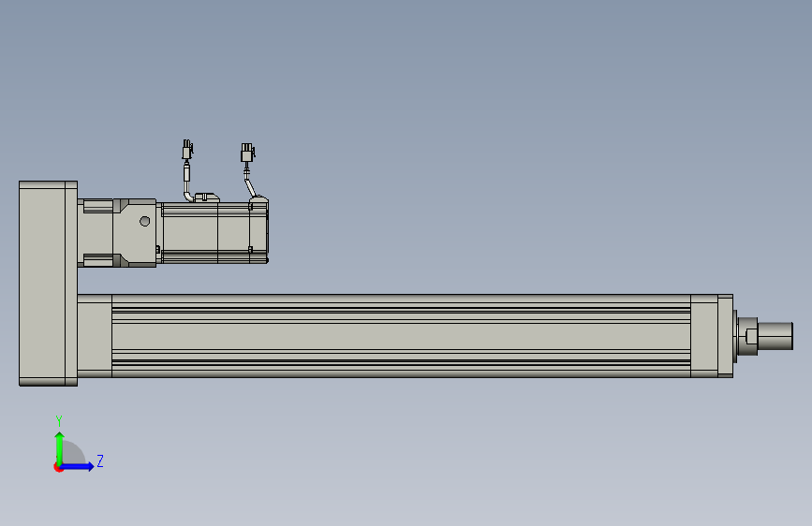812x526 pixels.
Task: Select the long extruded actuator body
Action: click(x=402, y=336)
